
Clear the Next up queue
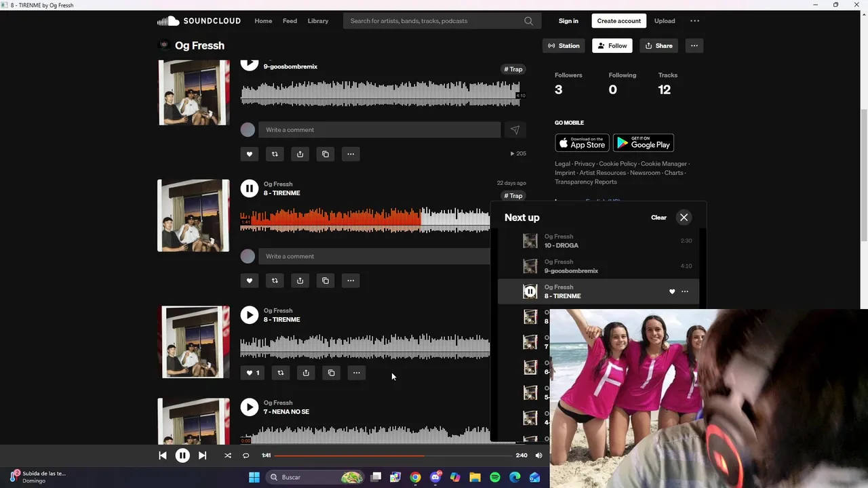coord(658,218)
